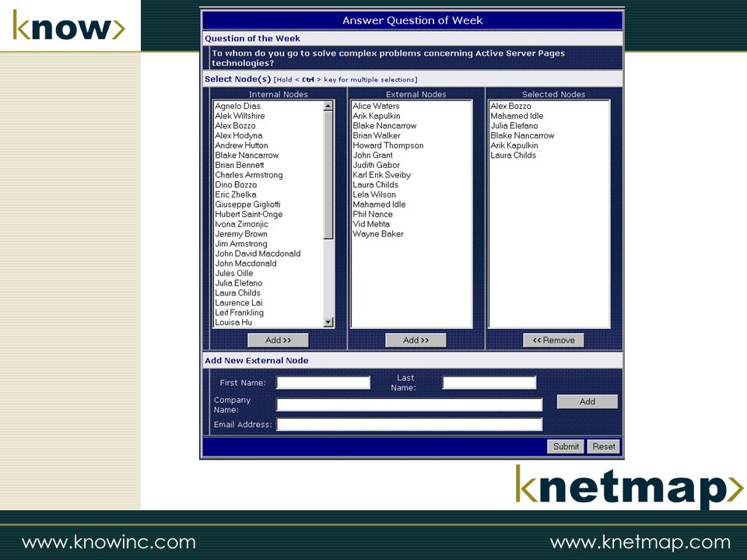This screenshot has width=747, height=560.
Task: Select Blake Nancarrow in Internal Nodes list
Action: point(247,156)
